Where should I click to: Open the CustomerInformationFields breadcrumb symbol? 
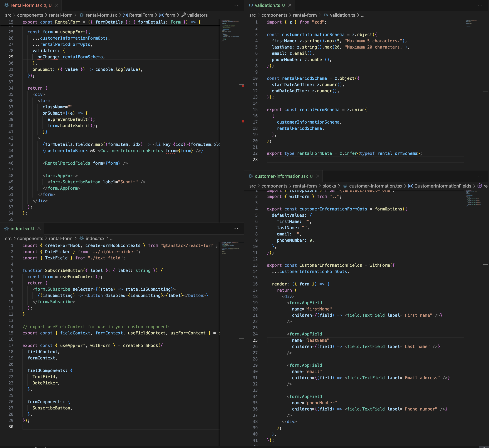pos(440,186)
